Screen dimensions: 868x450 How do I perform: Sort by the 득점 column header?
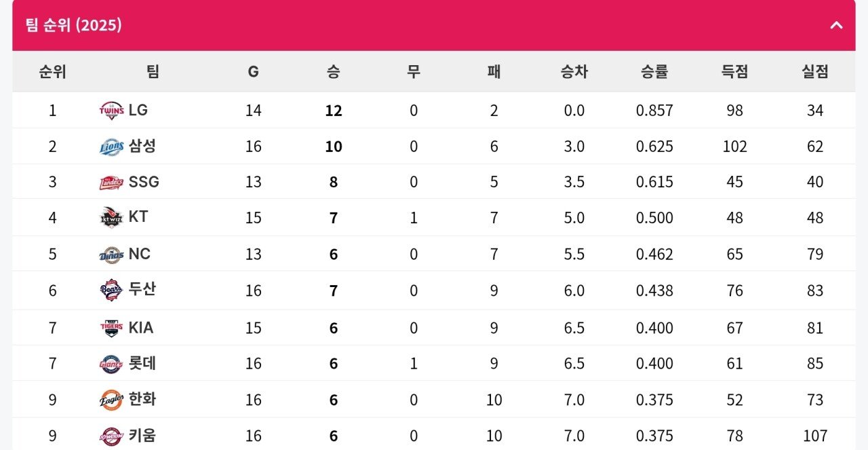[734, 72]
